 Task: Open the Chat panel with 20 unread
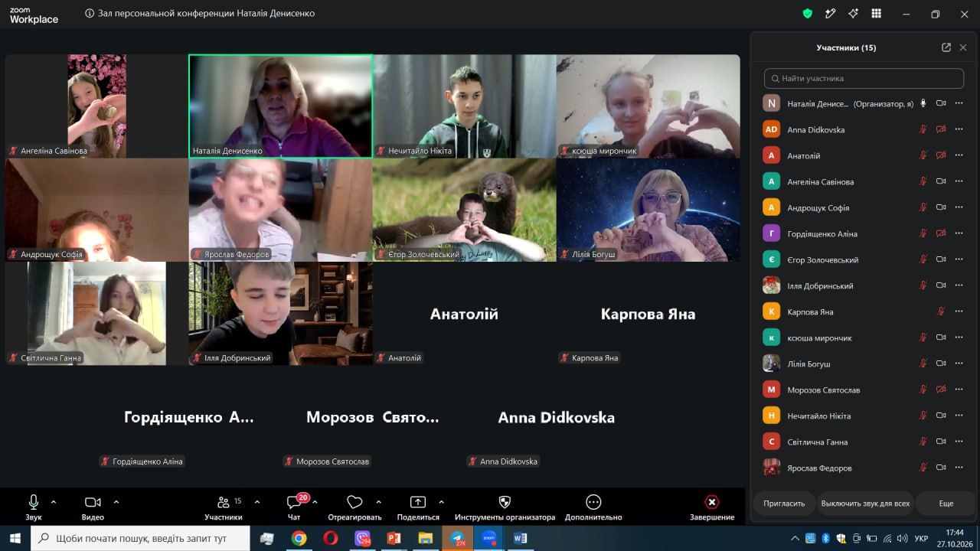tap(294, 507)
